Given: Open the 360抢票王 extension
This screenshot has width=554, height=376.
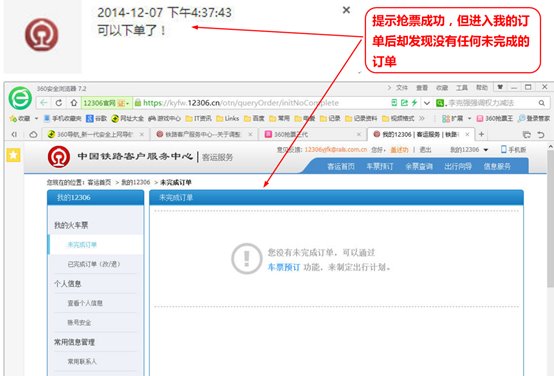Looking at the screenshot, I should (x=495, y=118).
